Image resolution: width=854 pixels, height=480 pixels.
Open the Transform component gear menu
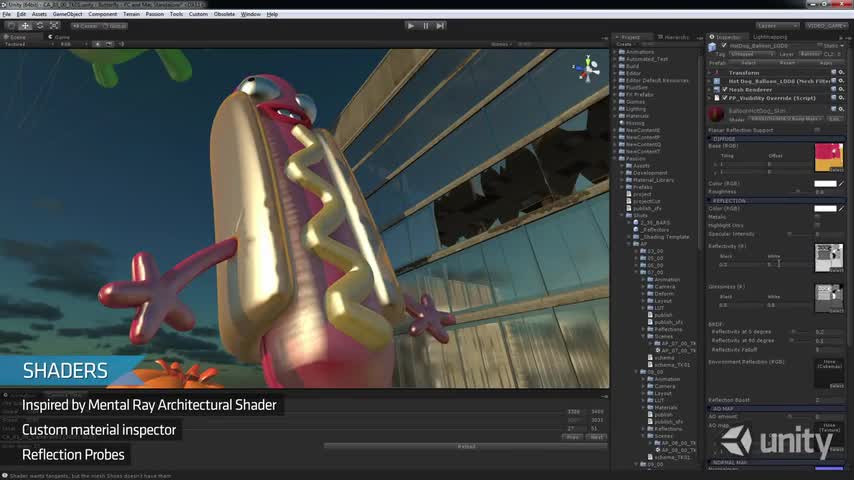click(841, 72)
